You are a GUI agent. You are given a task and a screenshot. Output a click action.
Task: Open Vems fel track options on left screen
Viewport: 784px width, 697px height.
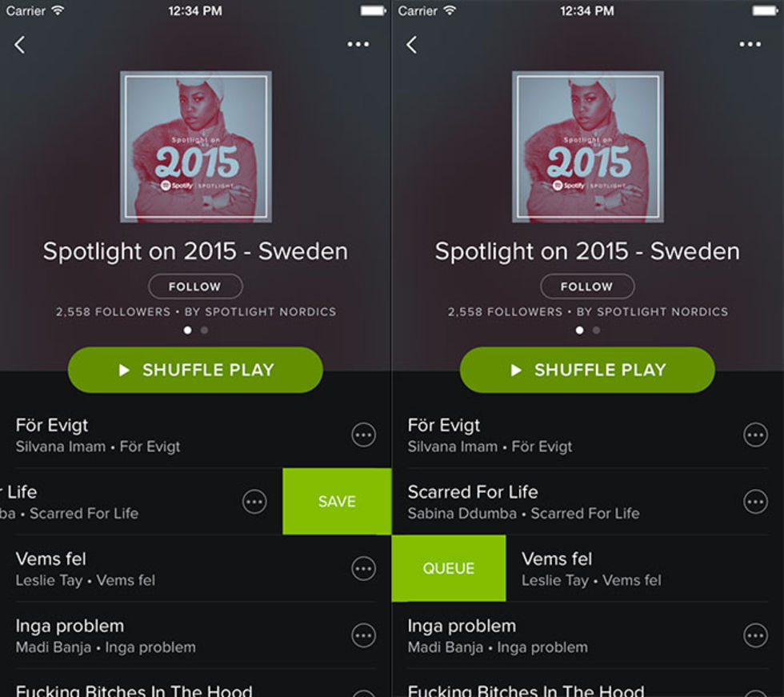coord(363,568)
